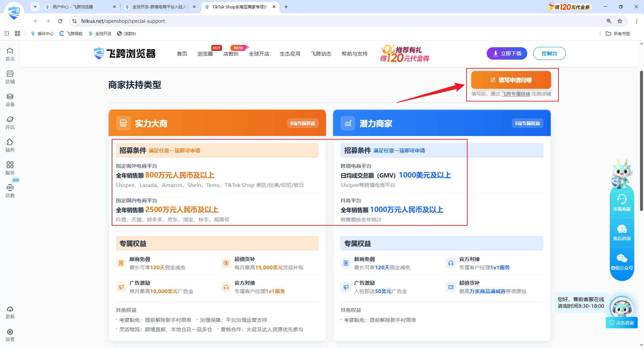Expand the tab search dropdown chevron
The height and width of the screenshot is (348, 644).
pyautogui.click(x=35, y=7)
